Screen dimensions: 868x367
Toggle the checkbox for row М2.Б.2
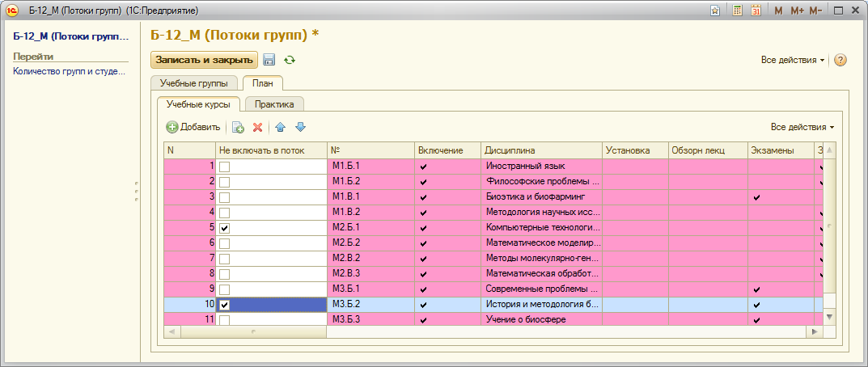pos(225,243)
